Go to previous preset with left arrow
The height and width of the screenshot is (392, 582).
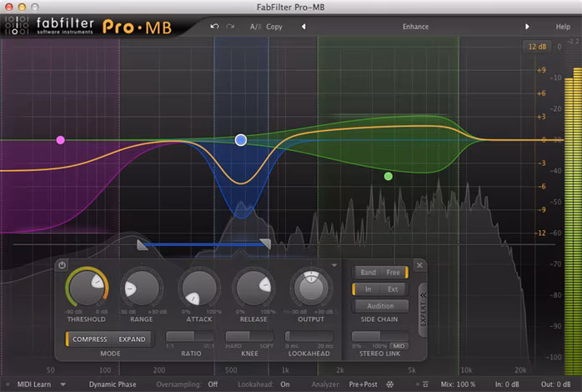click(304, 27)
